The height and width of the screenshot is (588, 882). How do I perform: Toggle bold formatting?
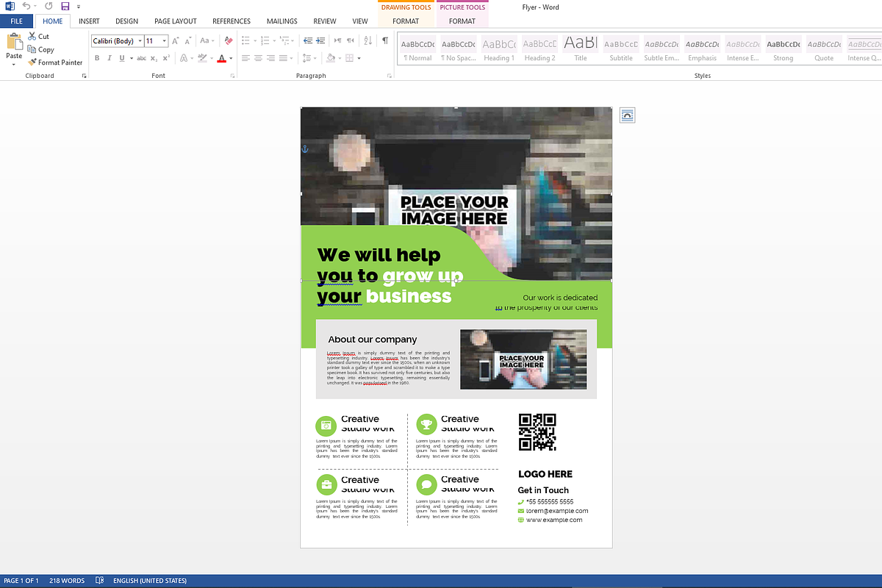coord(97,58)
